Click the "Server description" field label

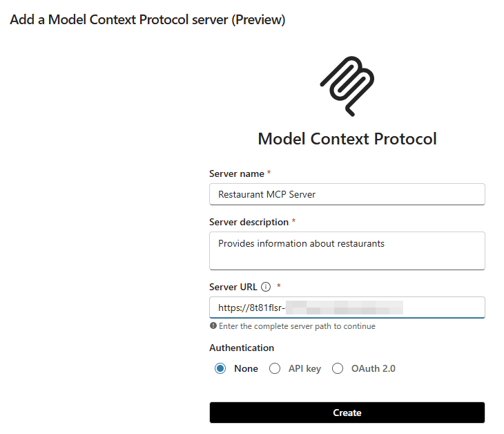click(x=249, y=222)
